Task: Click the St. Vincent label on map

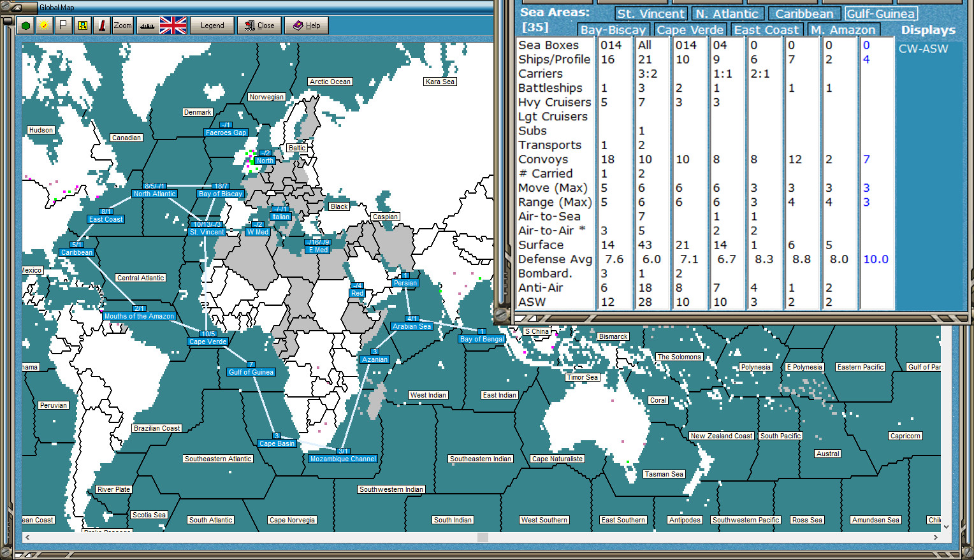Action: pos(207,232)
